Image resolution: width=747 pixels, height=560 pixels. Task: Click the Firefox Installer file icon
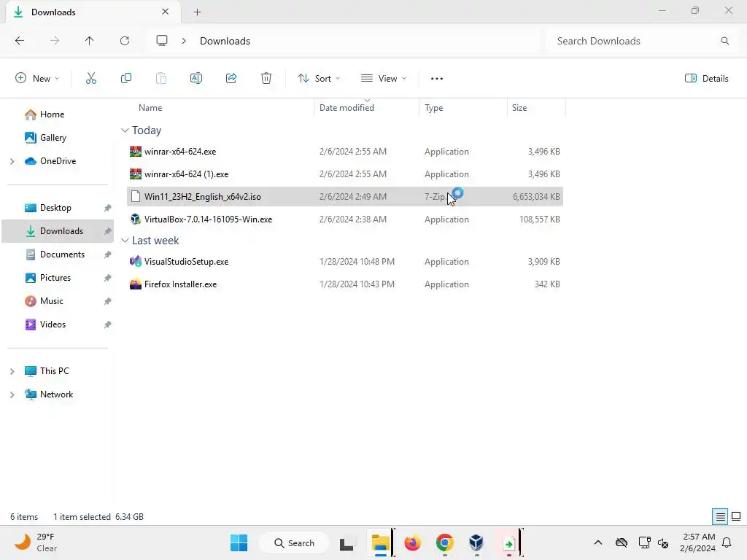pos(135,284)
